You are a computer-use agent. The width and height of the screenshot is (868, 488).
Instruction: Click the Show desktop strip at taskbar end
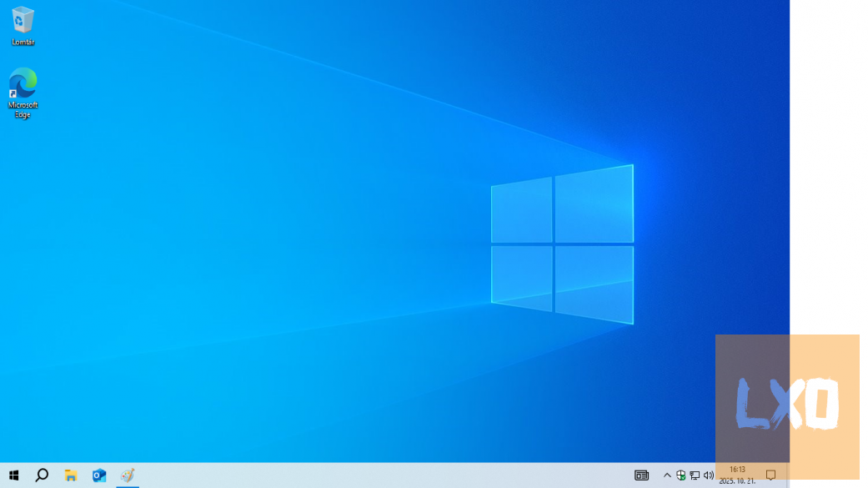(788, 475)
